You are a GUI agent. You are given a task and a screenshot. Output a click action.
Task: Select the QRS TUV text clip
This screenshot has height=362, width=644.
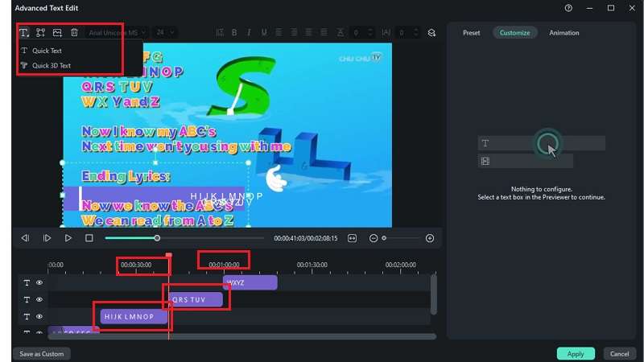(196, 299)
